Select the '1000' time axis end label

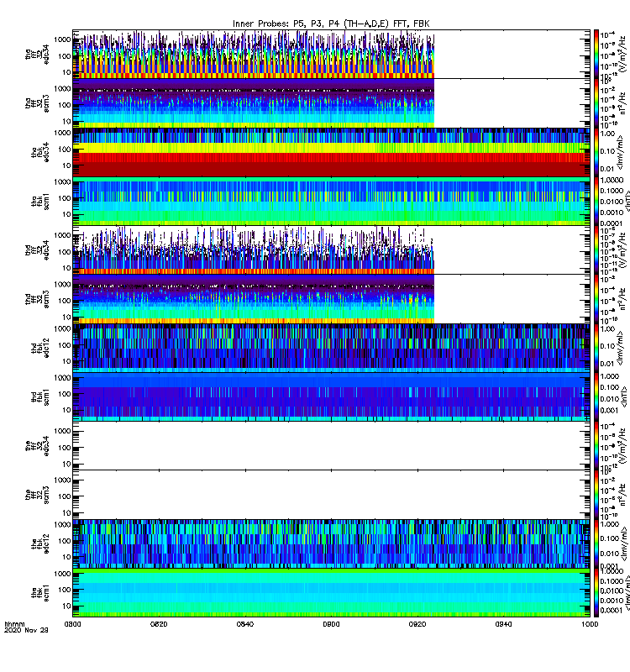click(x=590, y=624)
